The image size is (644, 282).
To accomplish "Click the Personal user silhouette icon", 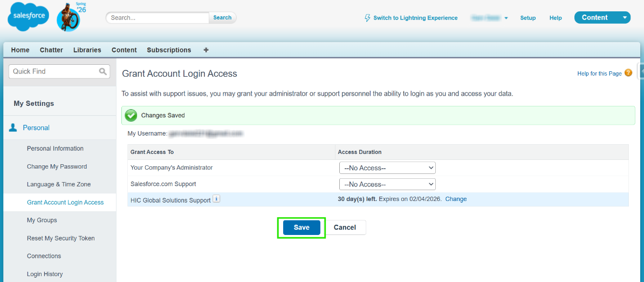I will [13, 128].
